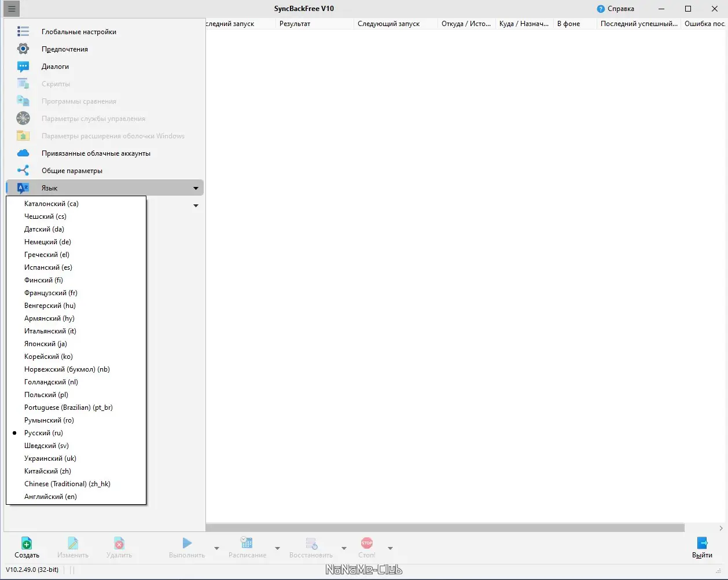728x580 pixels.
Task: Choose Chinese (Traditional) (zh_hk) language
Action: coord(76,484)
